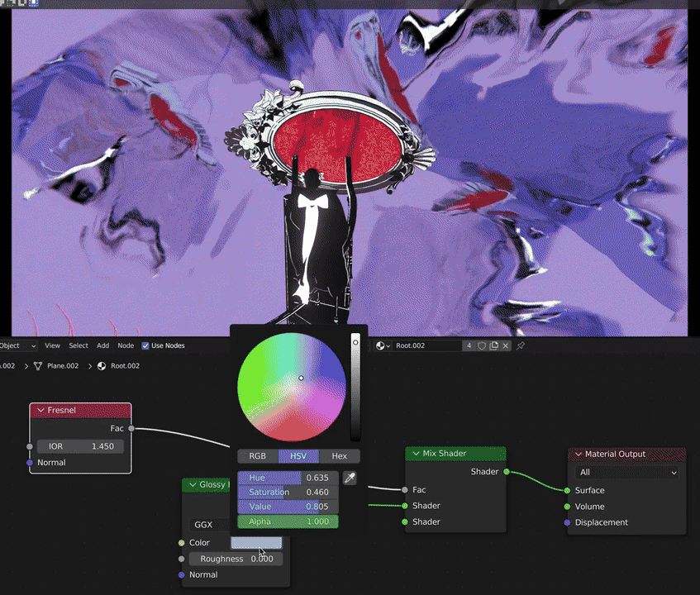
Task: Open the Material Output target dropdown 'All'
Action: tap(628, 473)
